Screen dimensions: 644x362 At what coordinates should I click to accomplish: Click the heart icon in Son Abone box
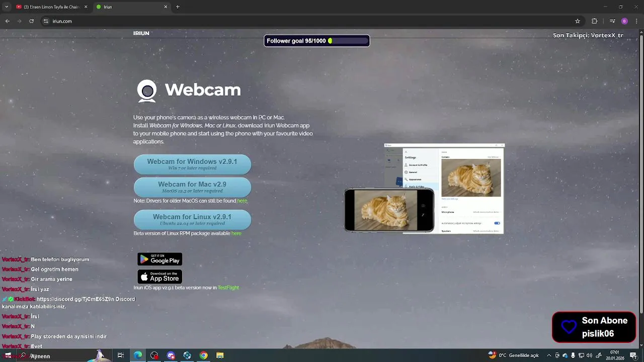click(x=569, y=327)
